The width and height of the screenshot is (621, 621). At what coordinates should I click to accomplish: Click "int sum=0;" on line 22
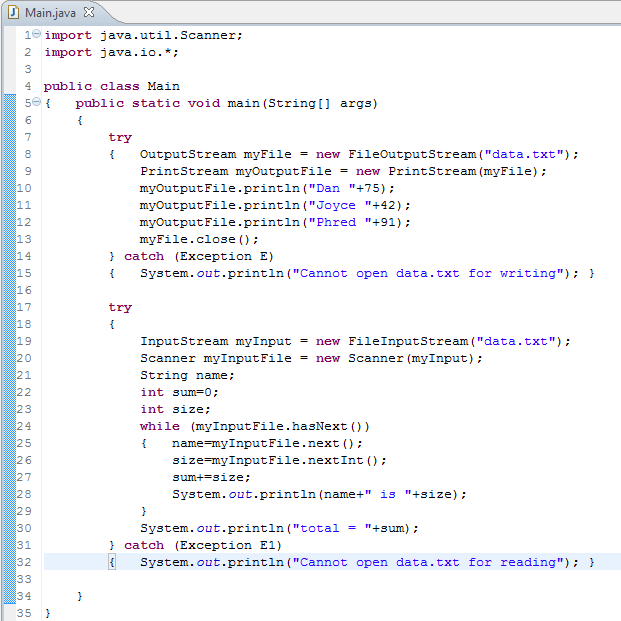[179, 392]
